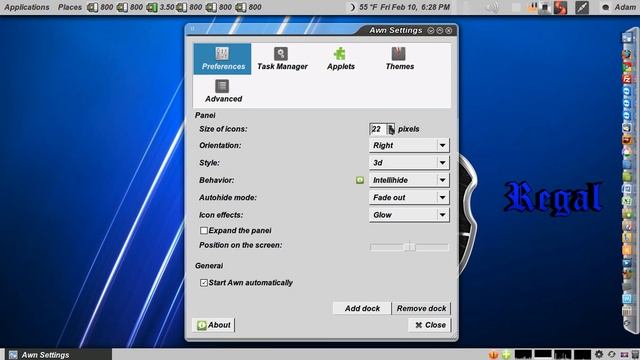Launch FileZilla from the right dock

click(627, 79)
